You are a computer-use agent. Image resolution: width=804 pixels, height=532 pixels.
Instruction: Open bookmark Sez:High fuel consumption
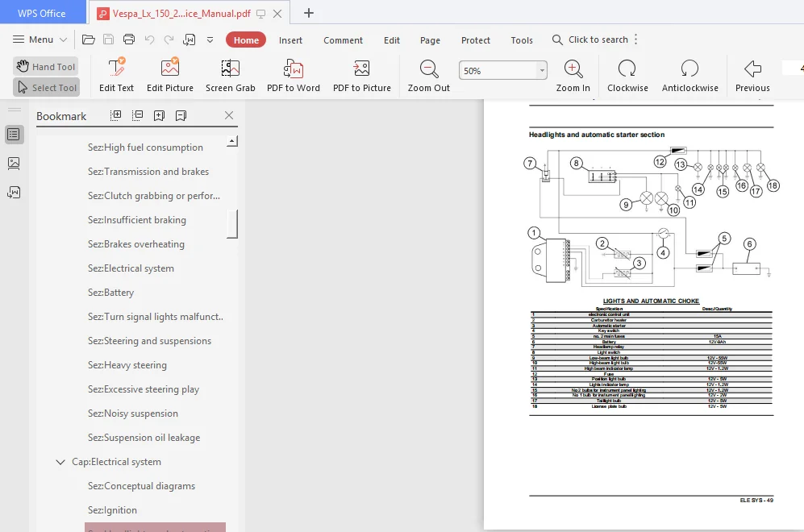(x=145, y=147)
